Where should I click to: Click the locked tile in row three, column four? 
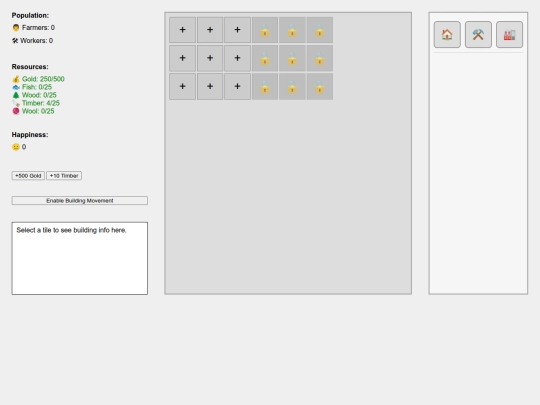pos(265,86)
